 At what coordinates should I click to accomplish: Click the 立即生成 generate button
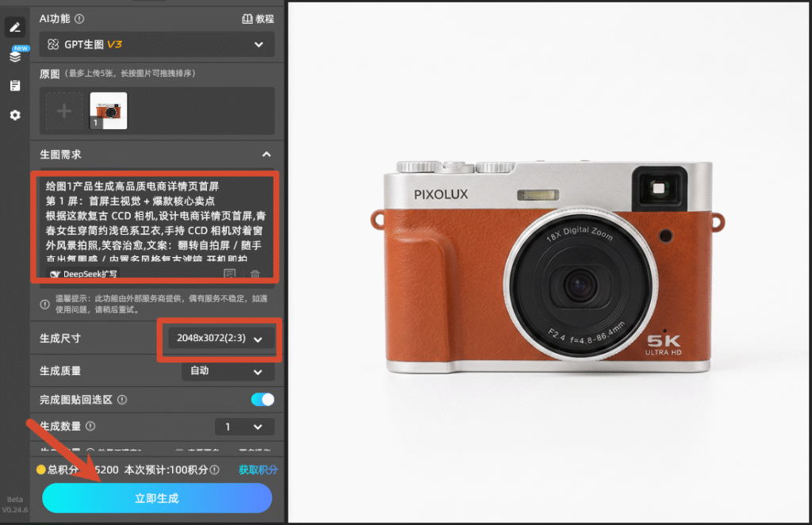[157, 498]
